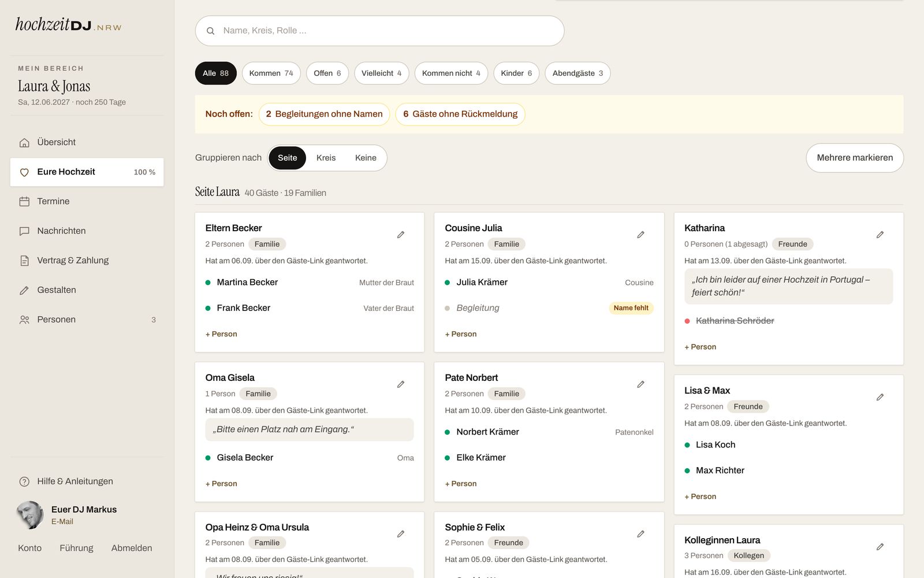Click DJ Markus profile photo
Screen dimensions: 924x578
(30, 515)
